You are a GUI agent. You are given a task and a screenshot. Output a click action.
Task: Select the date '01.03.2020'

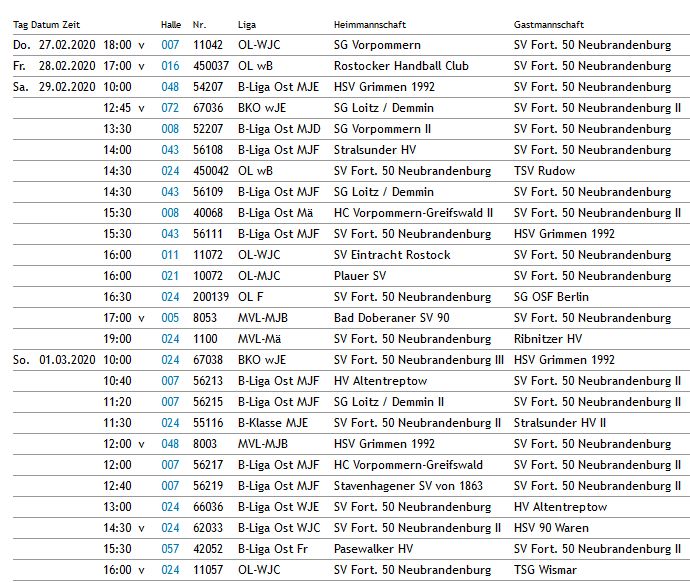pos(67,360)
